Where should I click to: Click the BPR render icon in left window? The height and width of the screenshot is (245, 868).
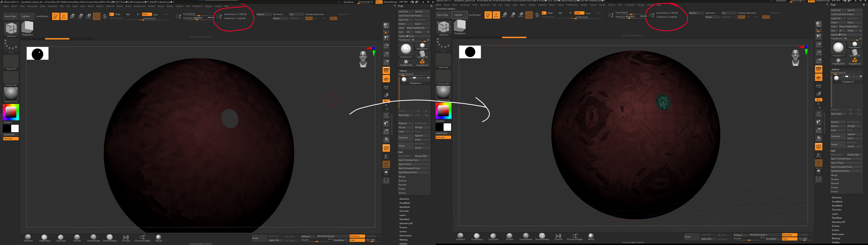tap(386, 26)
